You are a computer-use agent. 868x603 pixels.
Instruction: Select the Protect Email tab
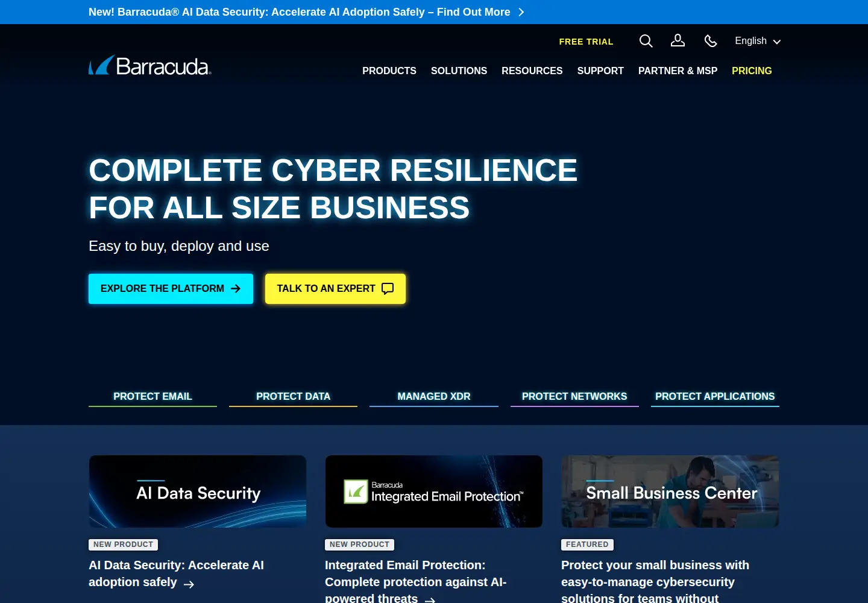point(153,396)
